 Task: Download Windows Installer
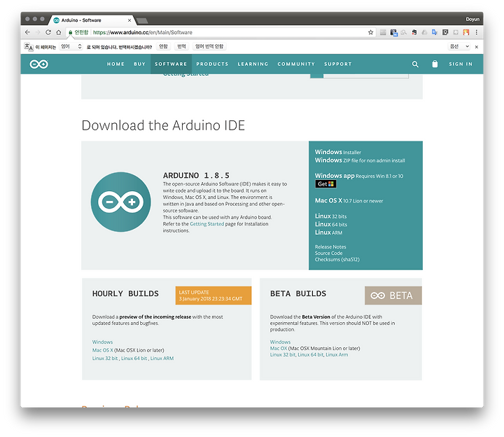338,152
